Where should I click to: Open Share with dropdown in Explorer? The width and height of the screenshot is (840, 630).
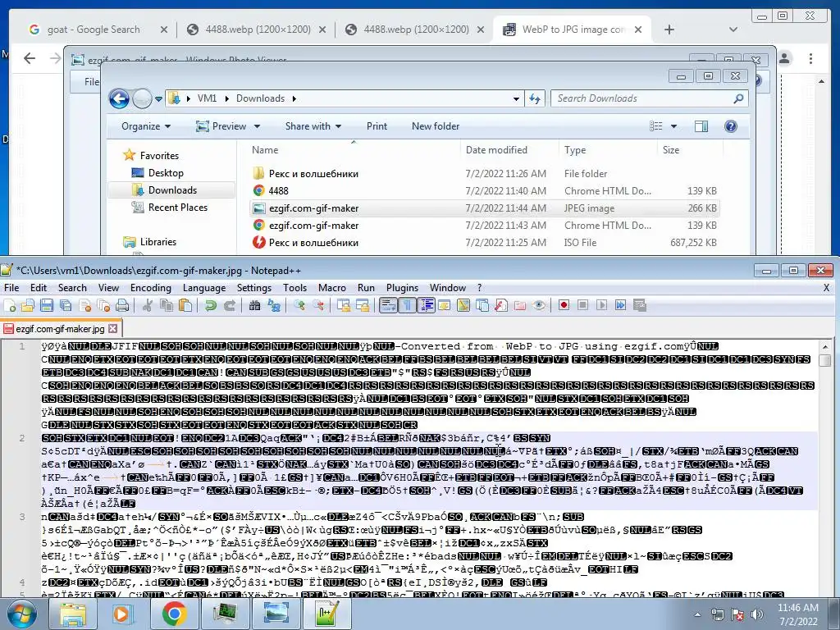click(313, 126)
